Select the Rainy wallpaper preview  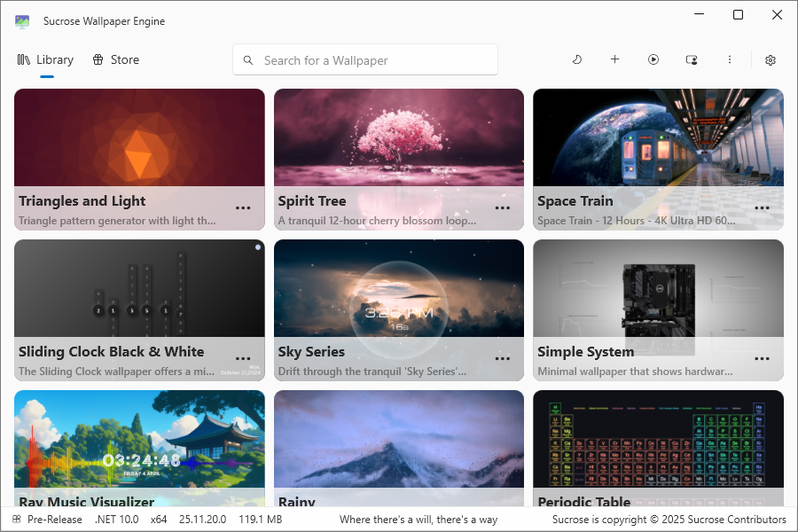pyautogui.click(x=398, y=439)
